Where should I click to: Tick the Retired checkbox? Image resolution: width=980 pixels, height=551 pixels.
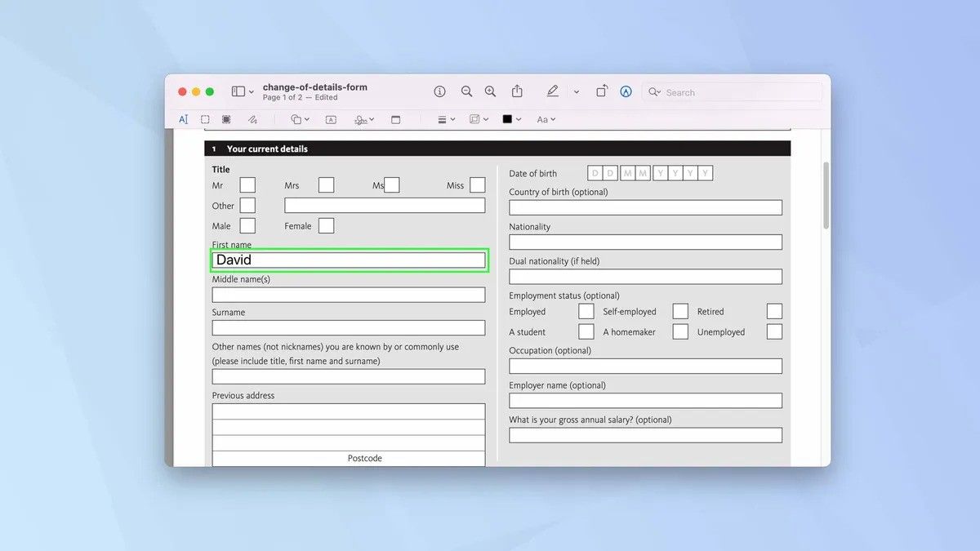774,311
